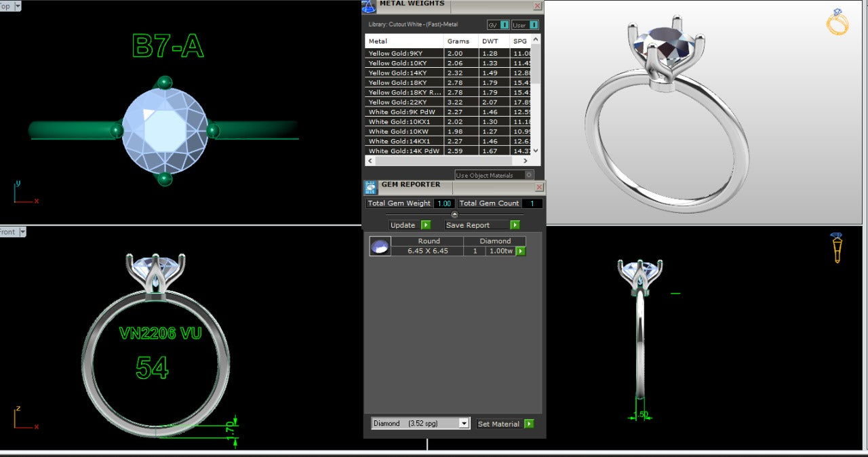Open the Front viewport dropdown menu
The width and height of the screenshot is (868, 457).
click(x=22, y=232)
